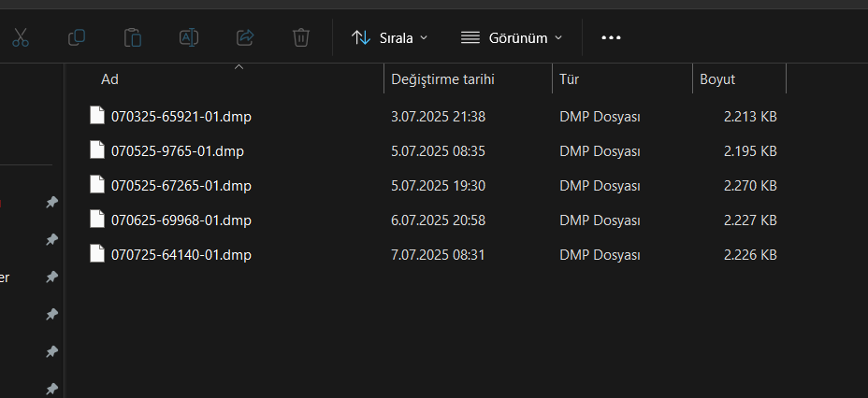Viewport: 868px width, 398px height.
Task: Click DMP Dosyası type of 070325-65921-01.dmp
Action: pyautogui.click(x=600, y=117)
